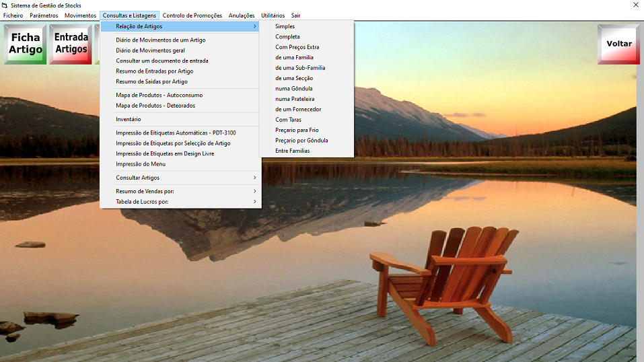
Task: Select Simples from the submenu
Action: (285, 26)
